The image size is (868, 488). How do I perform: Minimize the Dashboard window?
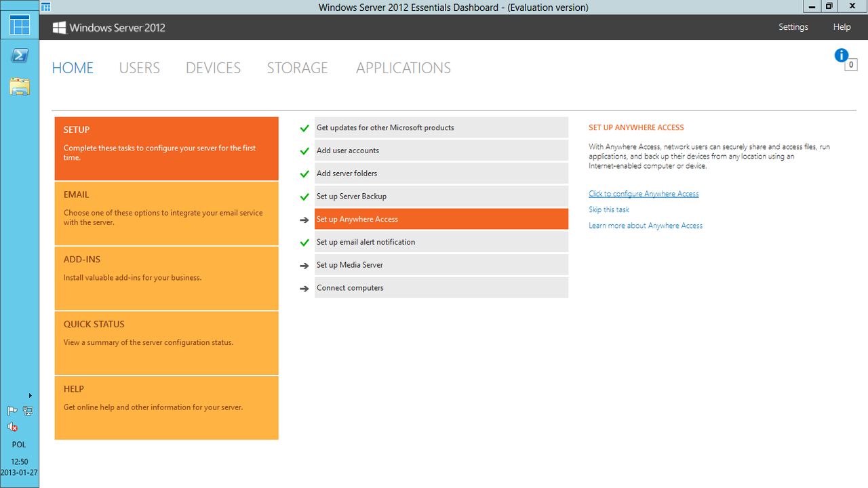(812, 6)
